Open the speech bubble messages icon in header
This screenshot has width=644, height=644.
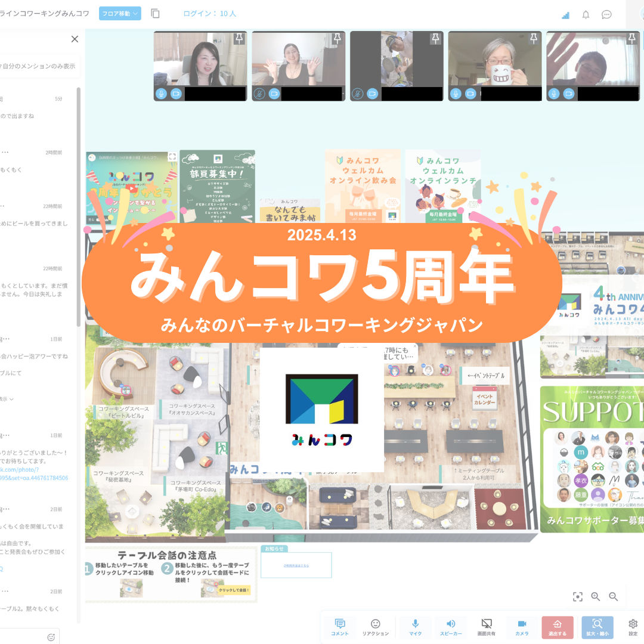pos(606,15)
